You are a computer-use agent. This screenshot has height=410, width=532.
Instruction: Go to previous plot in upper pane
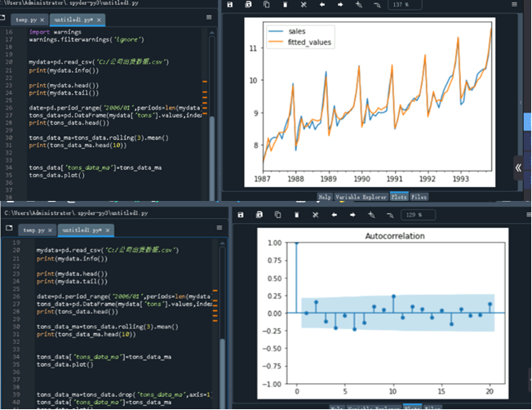322,4
